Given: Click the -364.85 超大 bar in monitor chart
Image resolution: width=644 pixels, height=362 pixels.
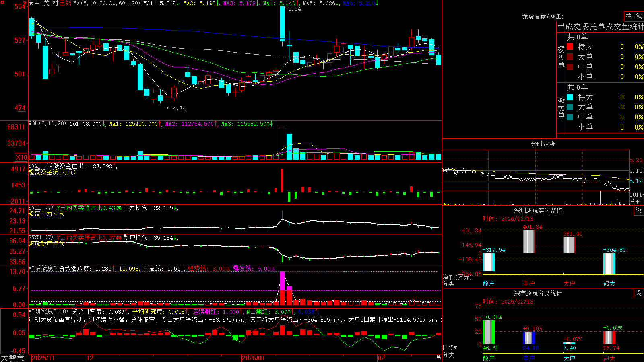Looking at the screenshot, I should pyautogui.click(x=609, y=263).
